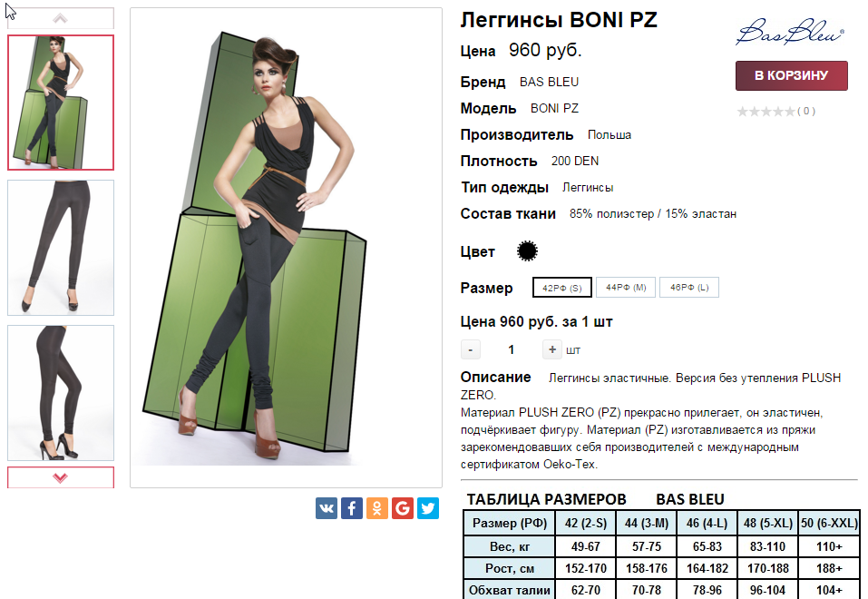Decrease the quantity with the minus button
868x599 pixels.
coord(471,349)
